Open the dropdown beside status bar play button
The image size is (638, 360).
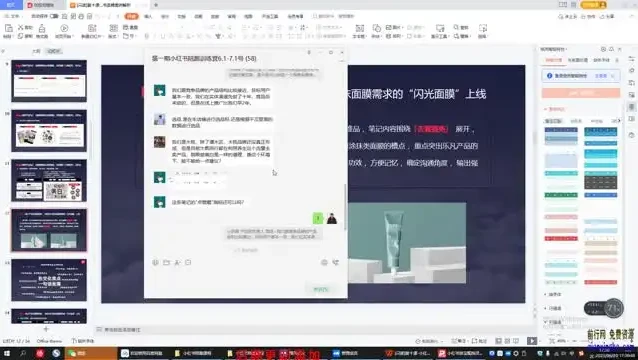541,341
